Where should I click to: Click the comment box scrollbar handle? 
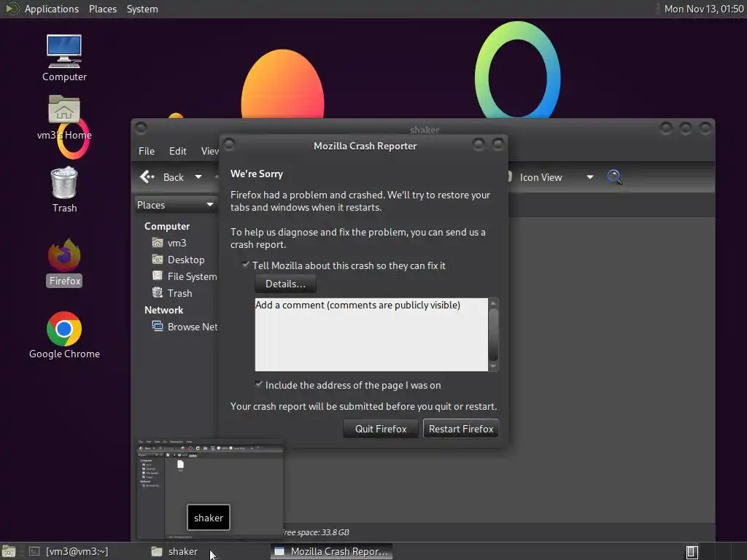(x=494, y=334)
